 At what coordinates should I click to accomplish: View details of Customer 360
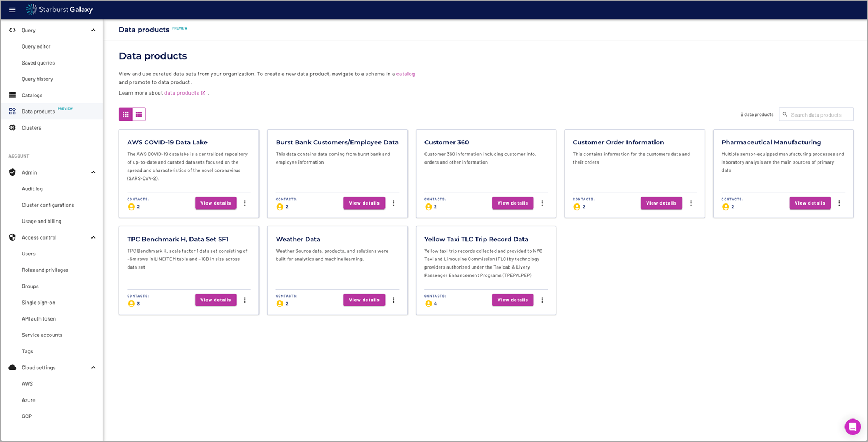(513, 203)
